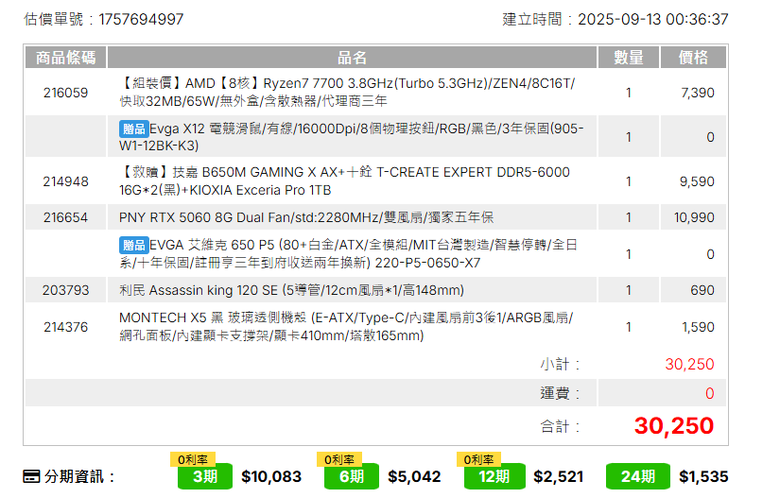Click the price 9,590
Image resolution: width=780 pixels, height=498 pixels.
pyautogui.click(x=697, y=182)
